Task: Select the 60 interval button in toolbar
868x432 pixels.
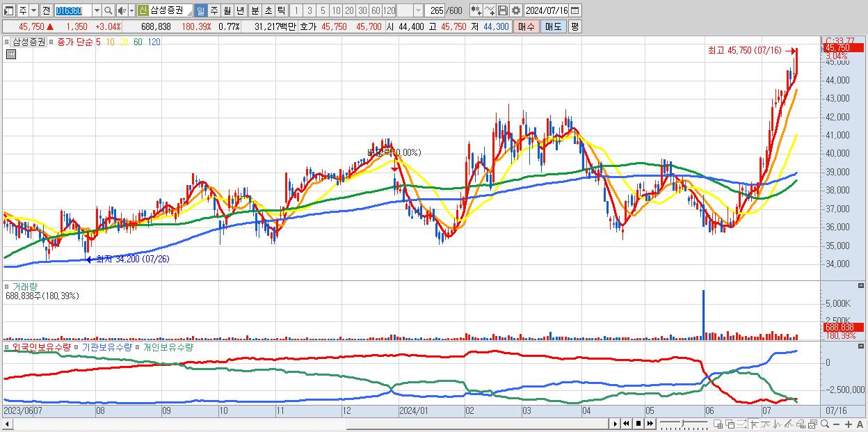Action: [x=376, y=10]
